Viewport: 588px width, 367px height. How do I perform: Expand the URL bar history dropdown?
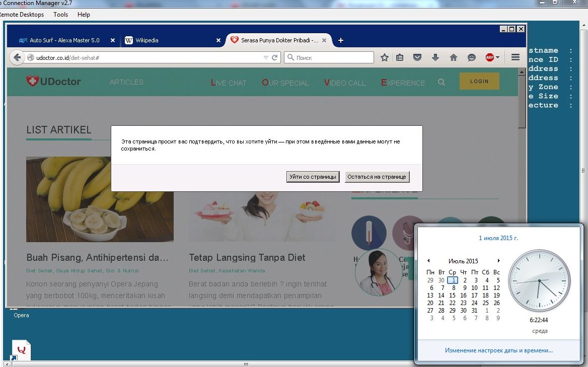(266, 58)
